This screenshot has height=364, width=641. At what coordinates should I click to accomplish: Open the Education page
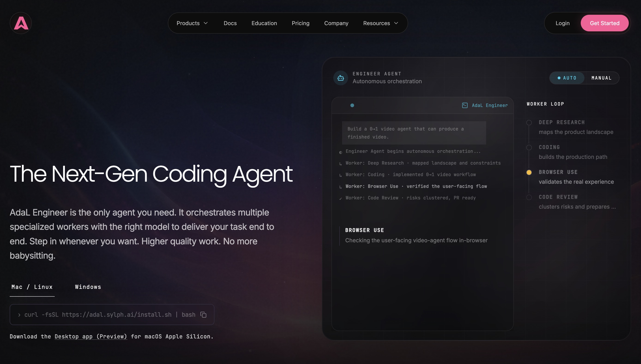pyautogui.click(x=264, y=23)
